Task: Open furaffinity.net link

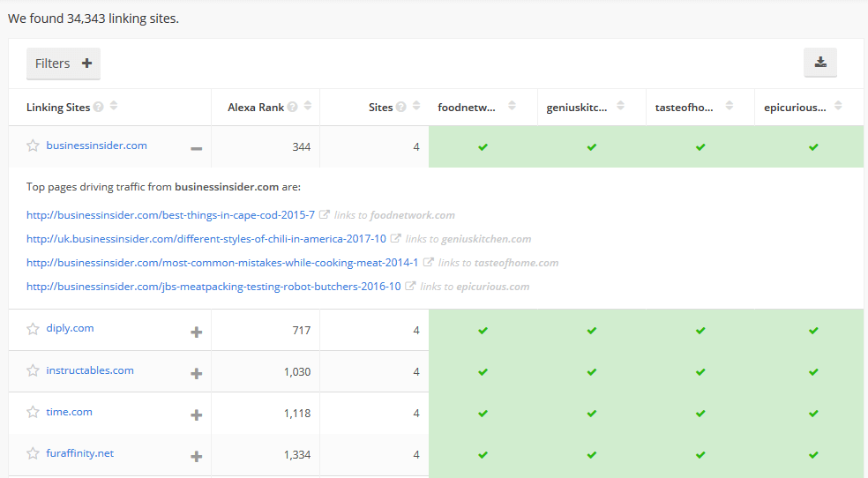Action: point(79,453)
